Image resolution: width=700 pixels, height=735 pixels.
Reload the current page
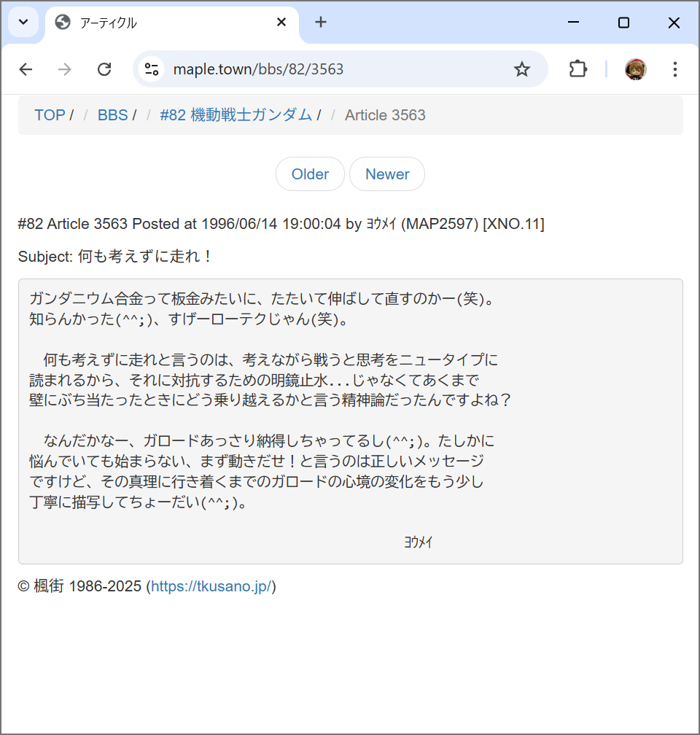point(104,69)
